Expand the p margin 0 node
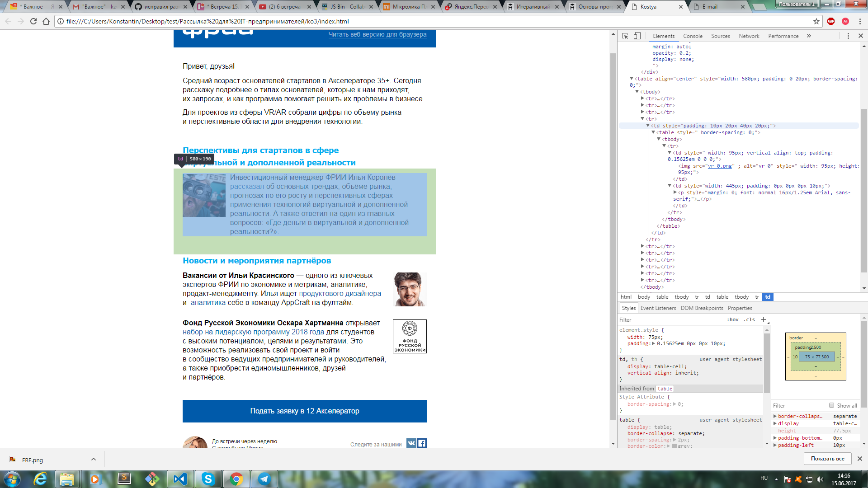The height and width of the screenshot is (488, 868). [x=675, y=192]
